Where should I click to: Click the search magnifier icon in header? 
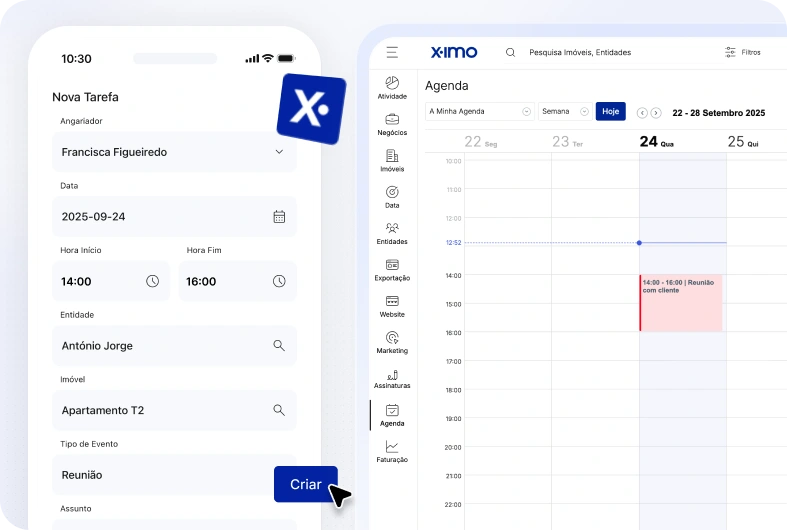510,52
